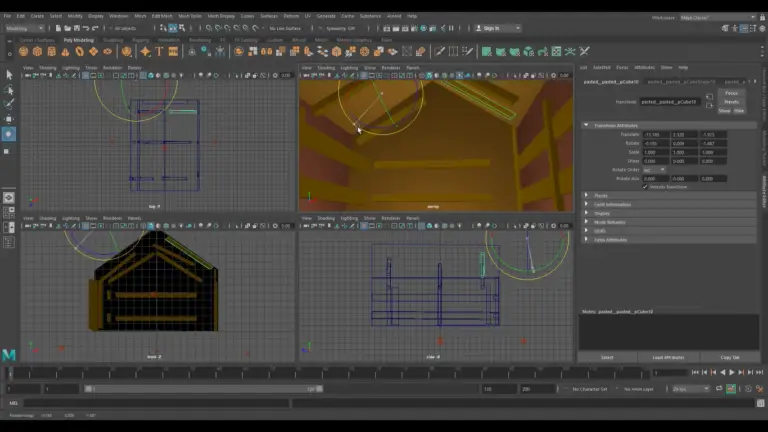This screenshot has width=768, height=432.
Task: Create a polygon cylinder from shelf
Action: click(51, 51)
